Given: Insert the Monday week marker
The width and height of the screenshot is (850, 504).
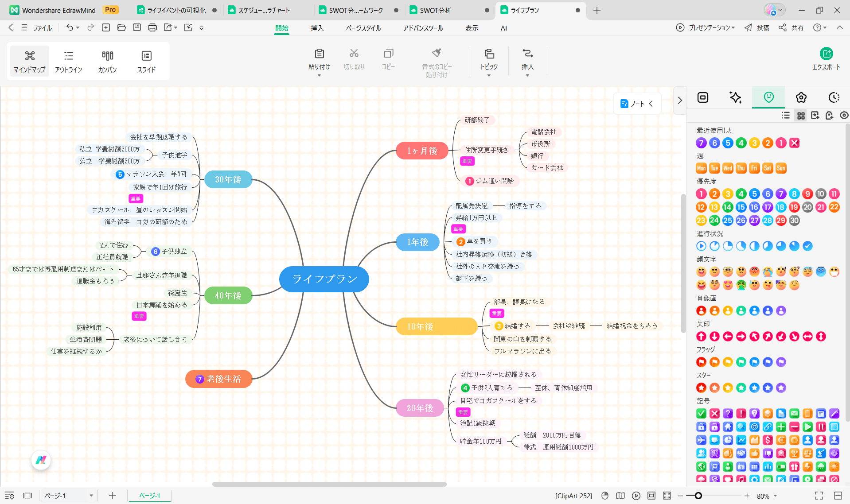Looking at the screenshot, I should 701,168.
